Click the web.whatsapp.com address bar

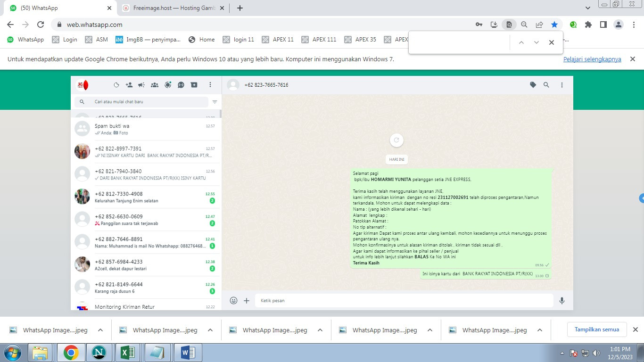coord(264,25)
